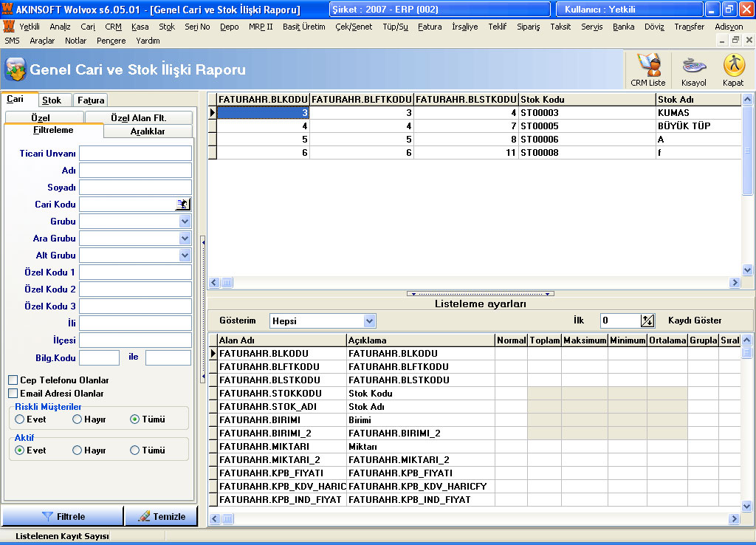Open the Ara Grubu dropdown
756x545 pixels.
tap(185, 239)
